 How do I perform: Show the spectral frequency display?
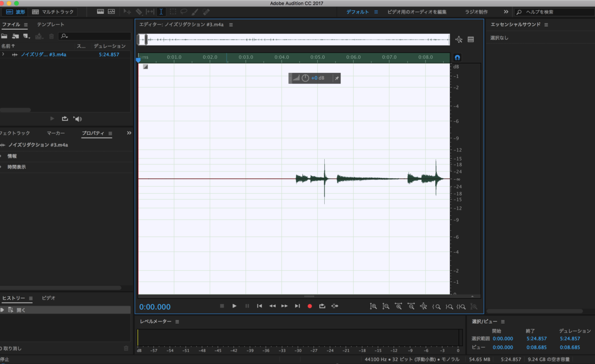click(x=100, y=11)
